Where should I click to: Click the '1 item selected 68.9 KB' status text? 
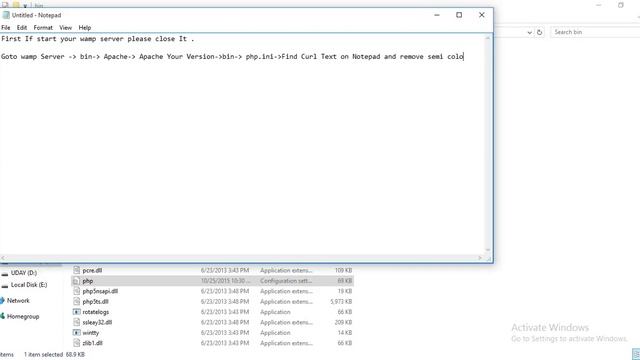pyautogui.click(x=54, y=354)
